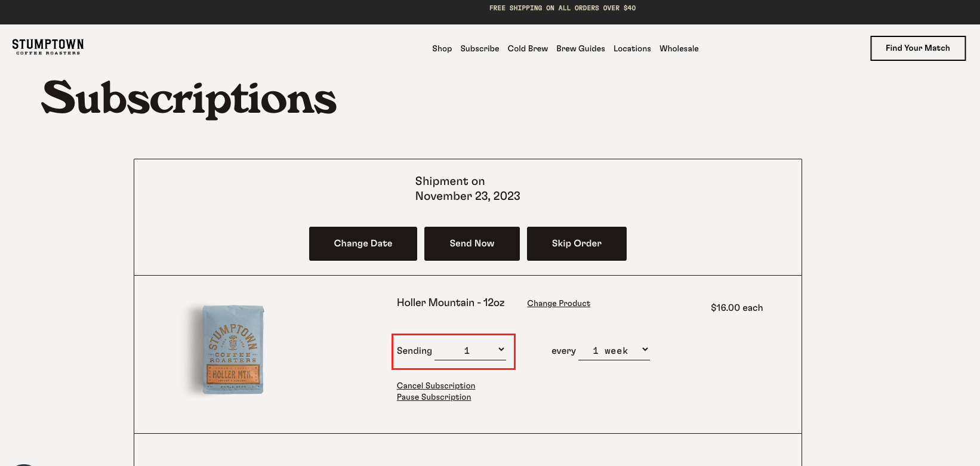The image size is (980, 466).
Task: Open the Shop menu item
Action: tap(442, 48)
